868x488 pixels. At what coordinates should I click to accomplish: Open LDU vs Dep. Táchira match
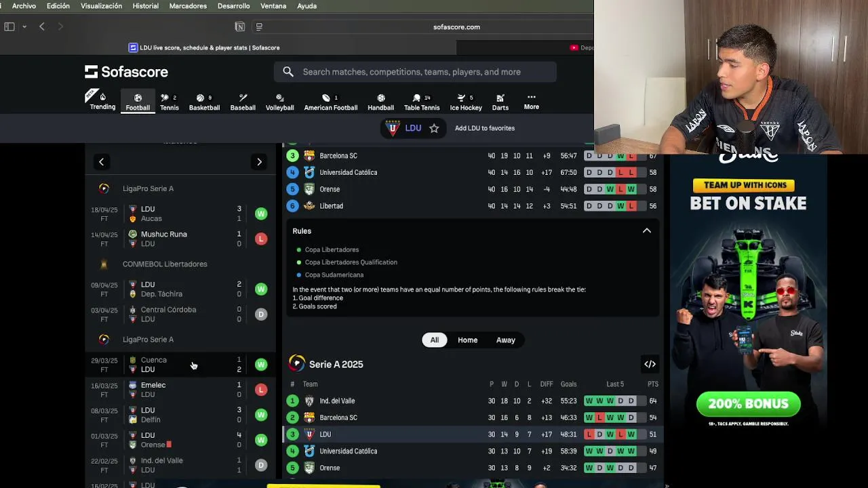180,289
